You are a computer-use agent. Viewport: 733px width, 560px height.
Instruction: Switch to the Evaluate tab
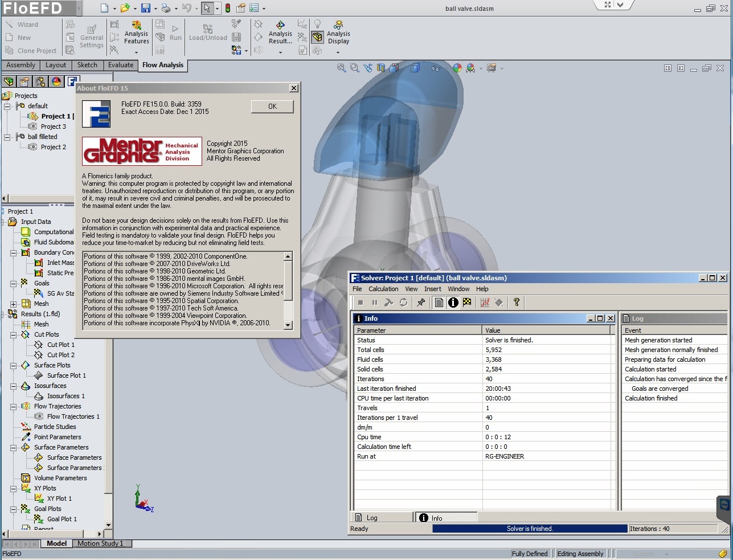click(x=121, y=66)
